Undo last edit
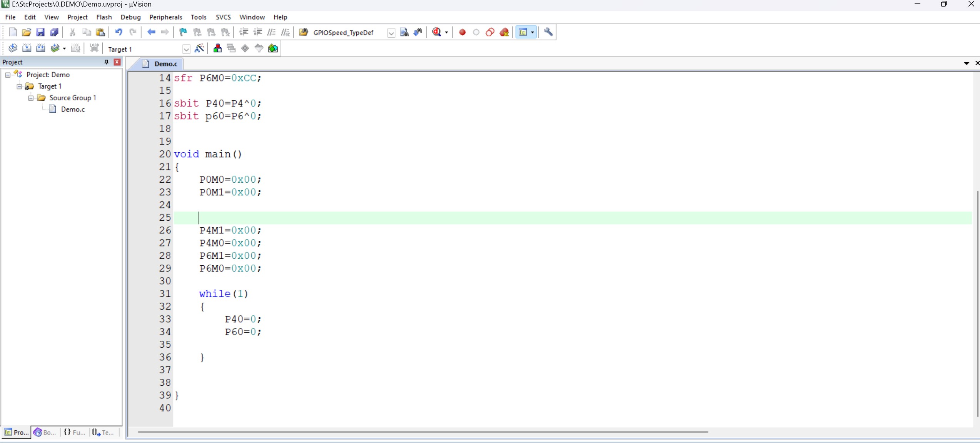 (x=119, y=32)
